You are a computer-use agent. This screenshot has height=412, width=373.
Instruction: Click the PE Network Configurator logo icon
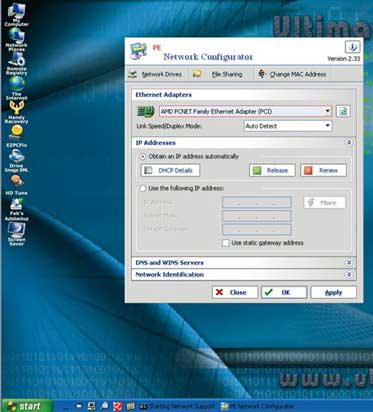(x=138, y=52)
